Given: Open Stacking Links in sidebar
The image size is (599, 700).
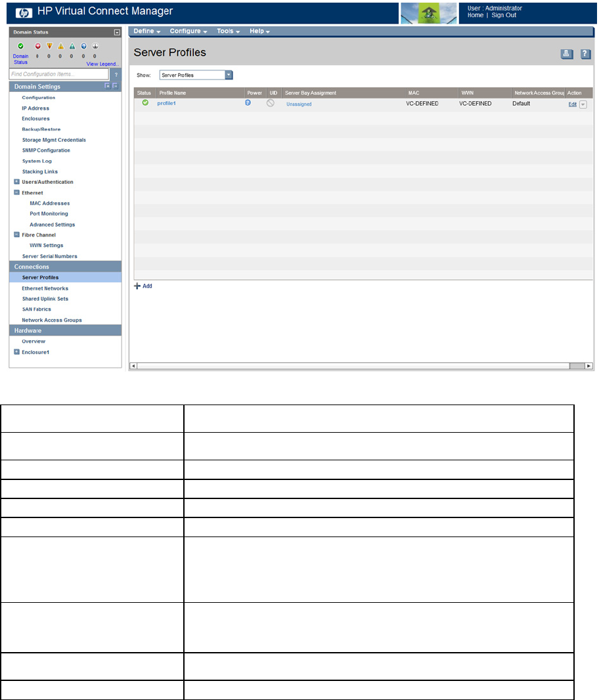Looking at the screenshot, I should click(40, 171).
